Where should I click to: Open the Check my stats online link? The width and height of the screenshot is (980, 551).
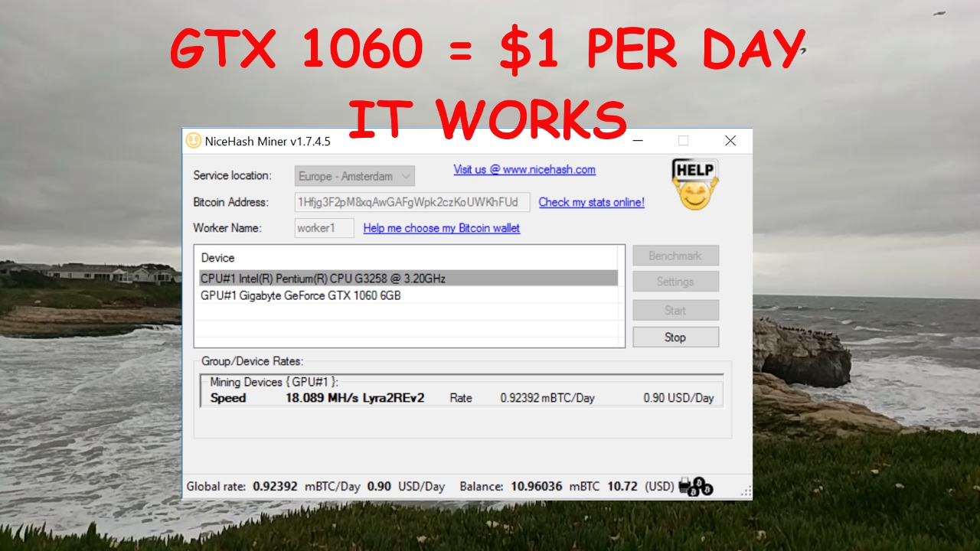coord(591,202)
